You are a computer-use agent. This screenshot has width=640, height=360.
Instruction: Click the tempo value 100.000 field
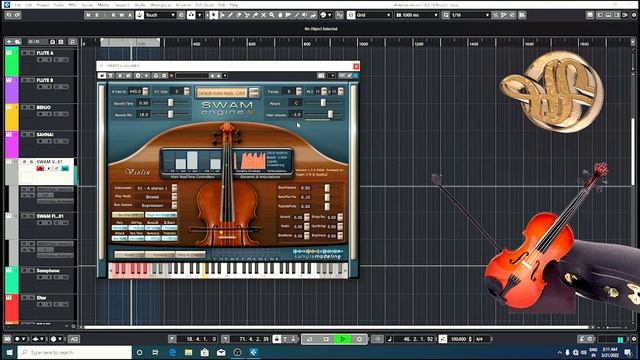(458, 339)
